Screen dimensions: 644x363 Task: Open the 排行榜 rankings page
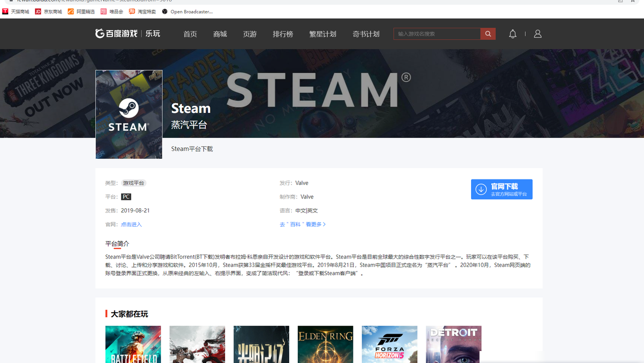tap(283, 34)
